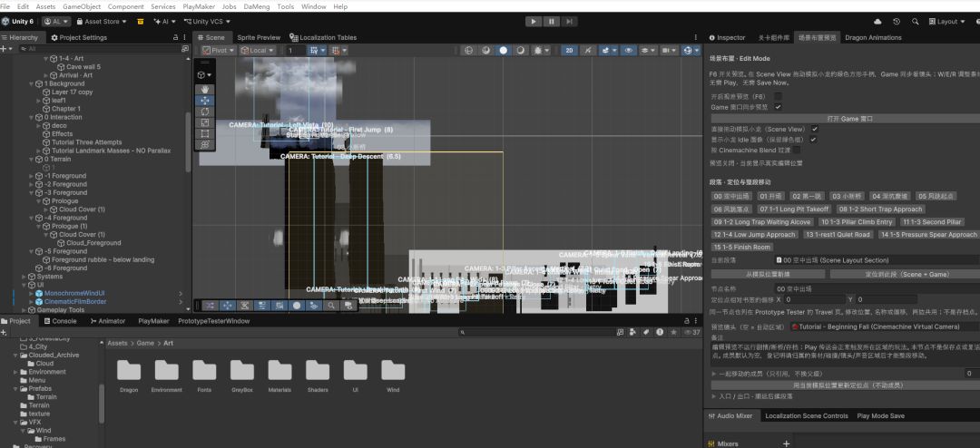Viewport: 980px width, 448px height.
Task: Open the global search magnifier icon
Action: [x=915, y=21]
